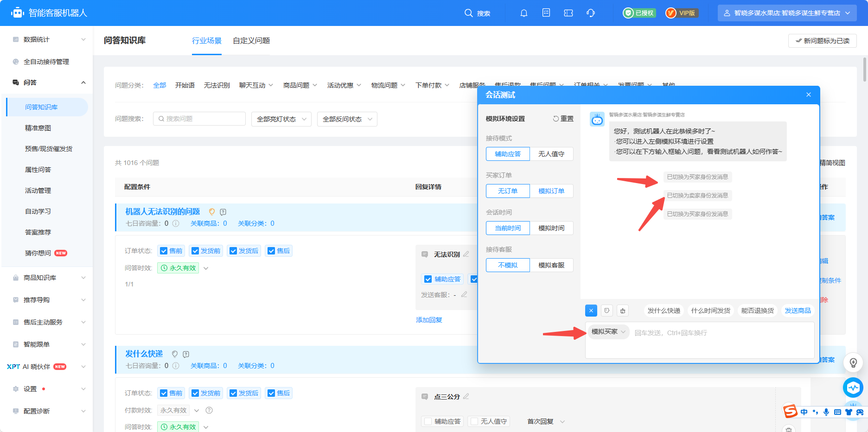
Task: Click the 已授权 authorized badge
Action: [x=639, y=13]
